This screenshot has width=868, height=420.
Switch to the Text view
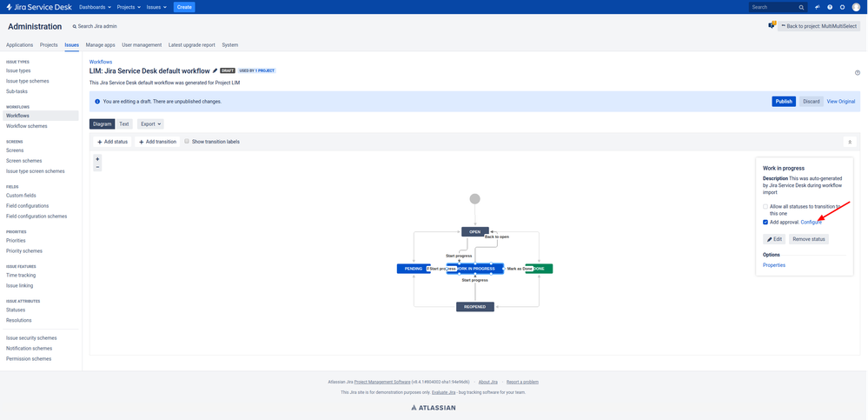pos(124,124)
